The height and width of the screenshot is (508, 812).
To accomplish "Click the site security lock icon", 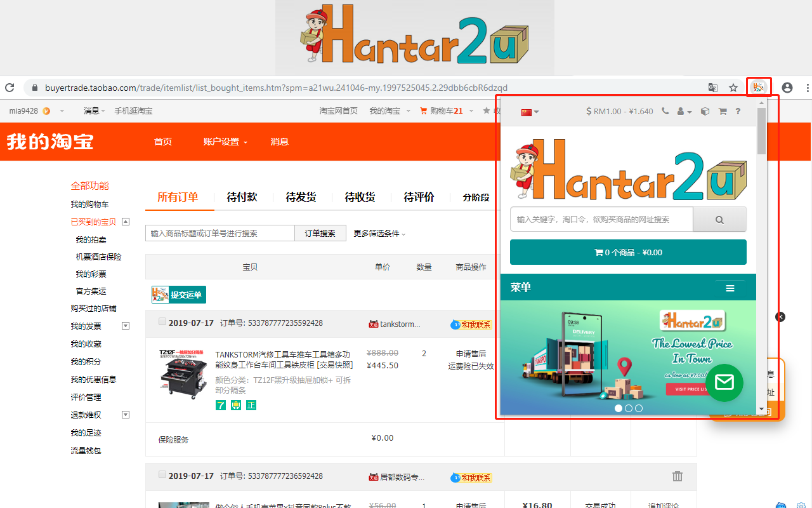I will tap(34, 88).
